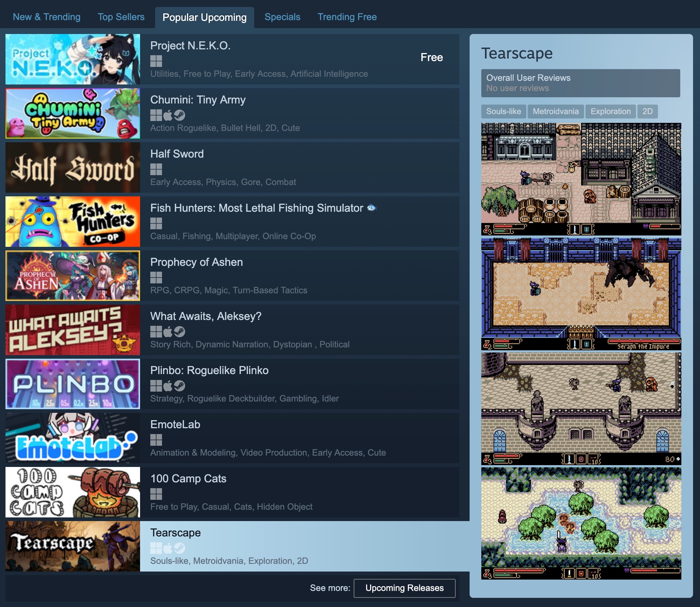Click Windows icon under EmoteLab
This screenshot has height=607, width=700.
click(156, 440)
